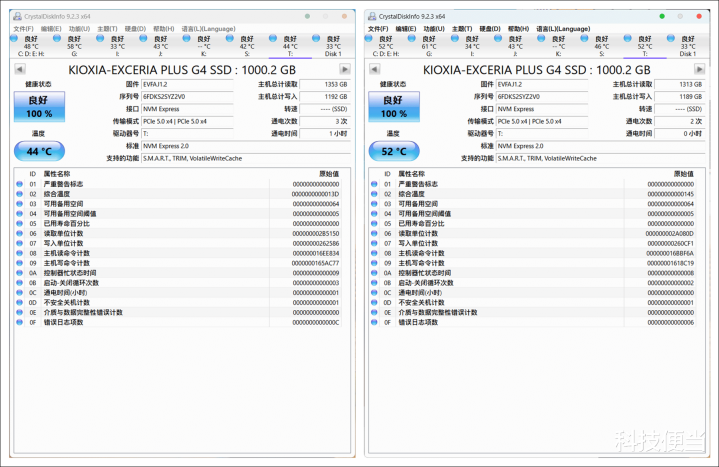Image resolution: width=719 pixels, height=467 pixels.
Task: Click status icon of attribute 02 in left window
Action: click(19, 194)
